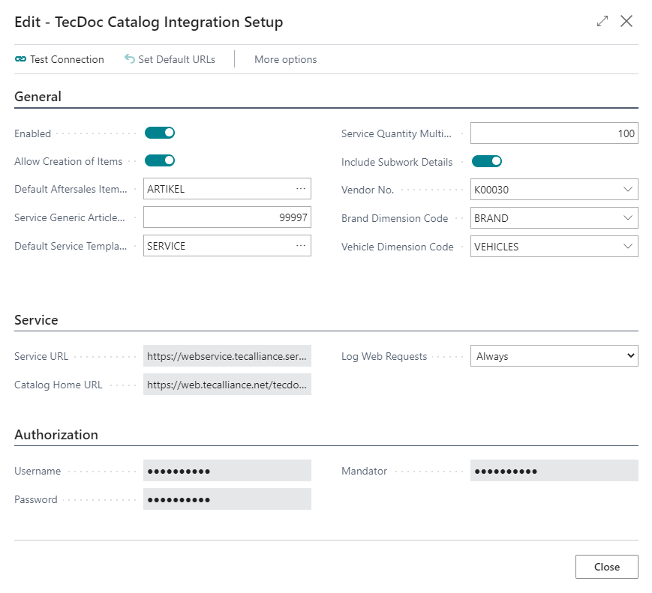
Task: Open More options menu
Action: [x=285, y=59]
